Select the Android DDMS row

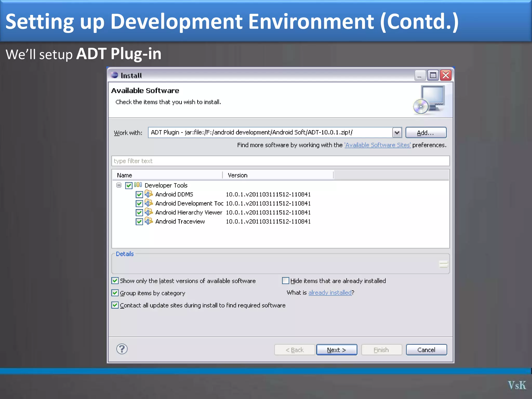pyautogui.click(x=281, y=194)
